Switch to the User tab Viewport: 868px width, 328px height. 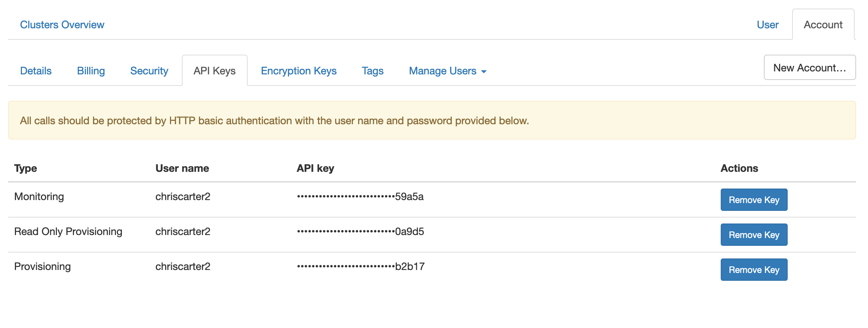(x=768, y=25)
